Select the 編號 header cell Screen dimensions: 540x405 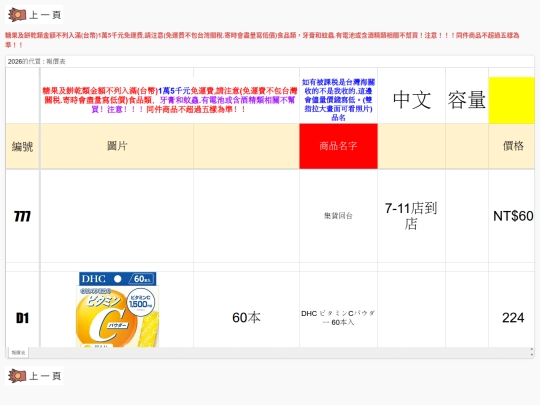point(22,146)
